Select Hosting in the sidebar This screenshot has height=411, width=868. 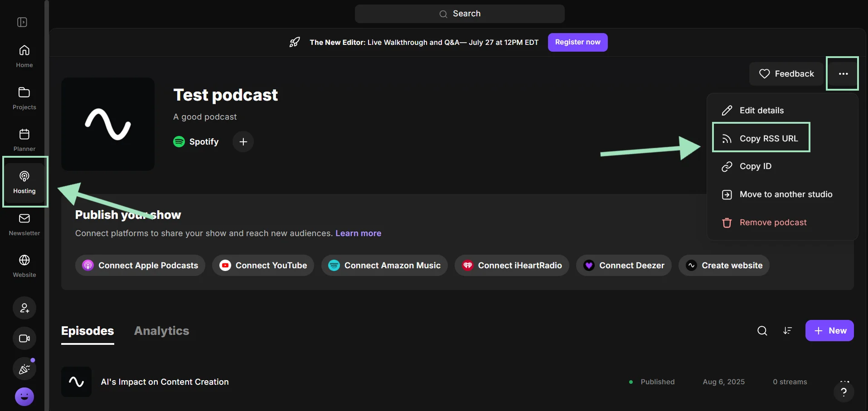(24, 182)
